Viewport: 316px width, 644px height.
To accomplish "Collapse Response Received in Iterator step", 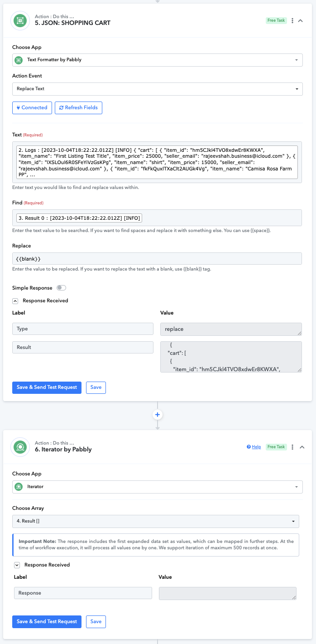I will point(17,565).
